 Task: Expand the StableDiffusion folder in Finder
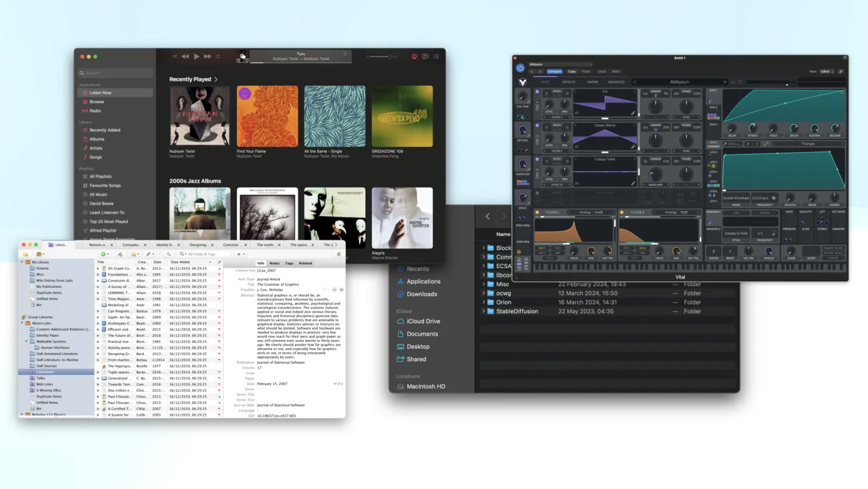pos(484,312)
